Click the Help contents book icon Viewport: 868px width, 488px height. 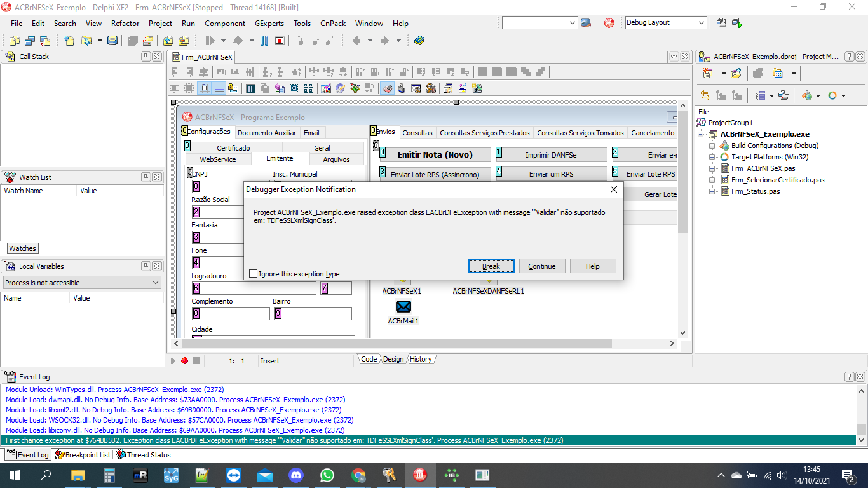(x=419, y=41)
